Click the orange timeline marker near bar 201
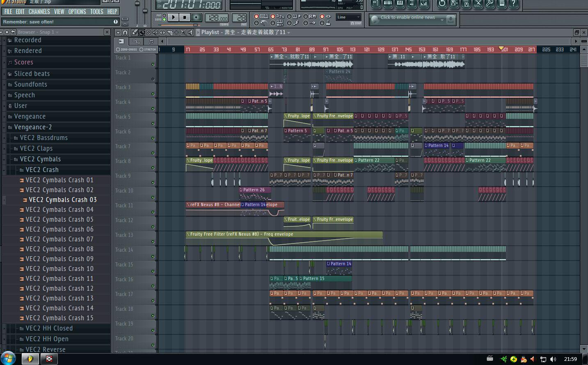Image resolution: width=588 pixels, height=365 pixels. 501,48
